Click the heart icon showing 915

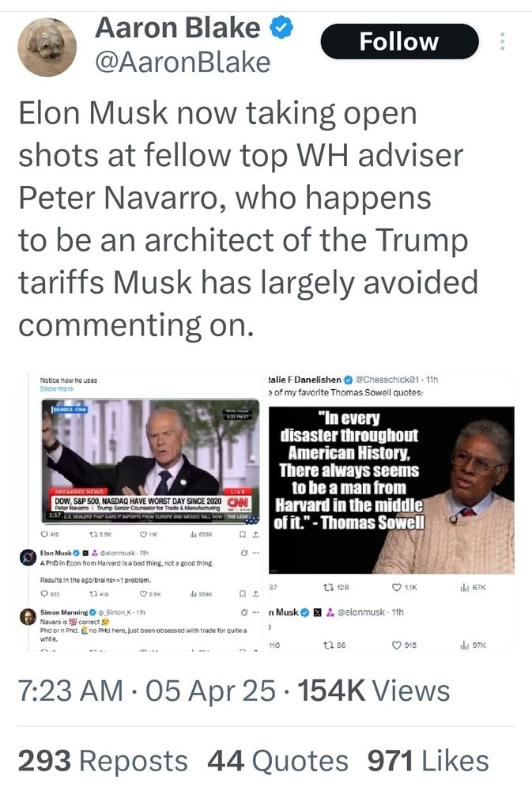pyautogui.click(x=397, y=645)
